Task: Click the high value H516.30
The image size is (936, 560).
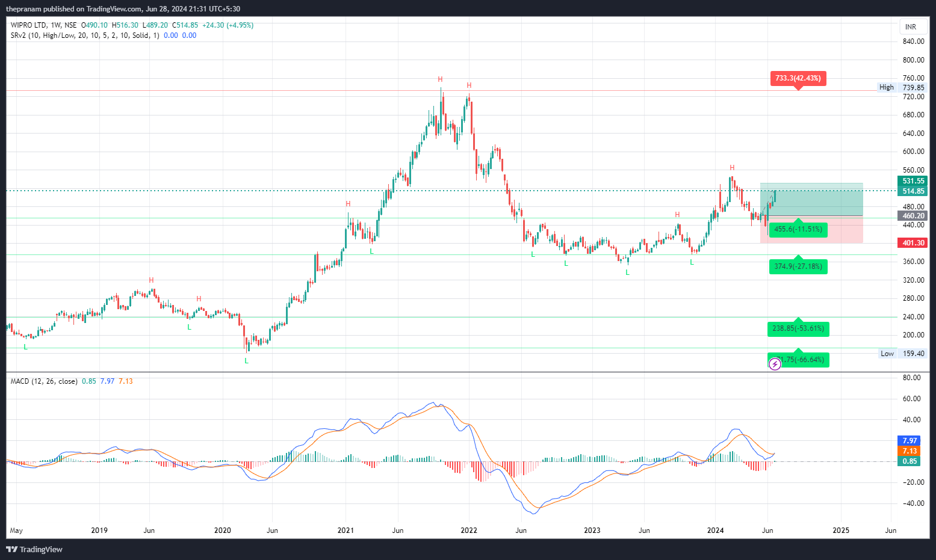Action: click(x=125, y=25)
